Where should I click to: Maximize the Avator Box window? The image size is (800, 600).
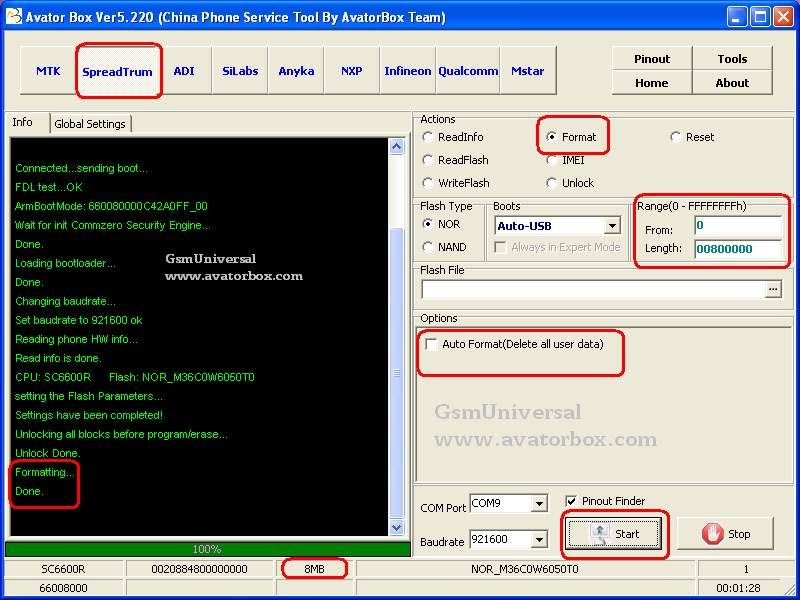[760, 17]
